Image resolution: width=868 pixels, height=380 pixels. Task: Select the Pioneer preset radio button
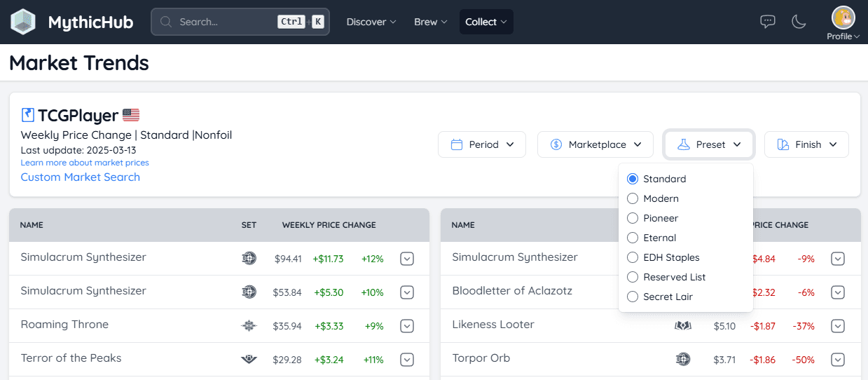coord(633,218)
